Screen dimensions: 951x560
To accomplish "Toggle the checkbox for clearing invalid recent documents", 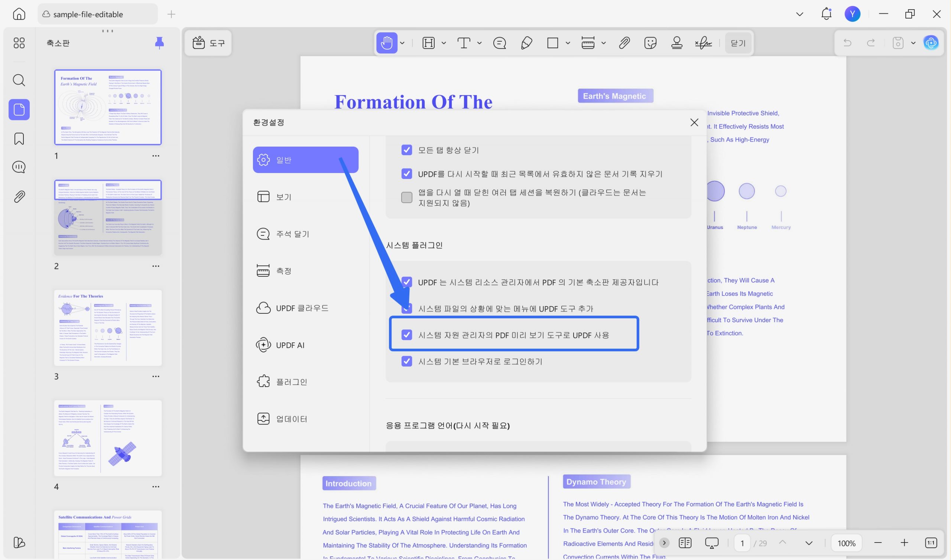I will coord(407,173).
